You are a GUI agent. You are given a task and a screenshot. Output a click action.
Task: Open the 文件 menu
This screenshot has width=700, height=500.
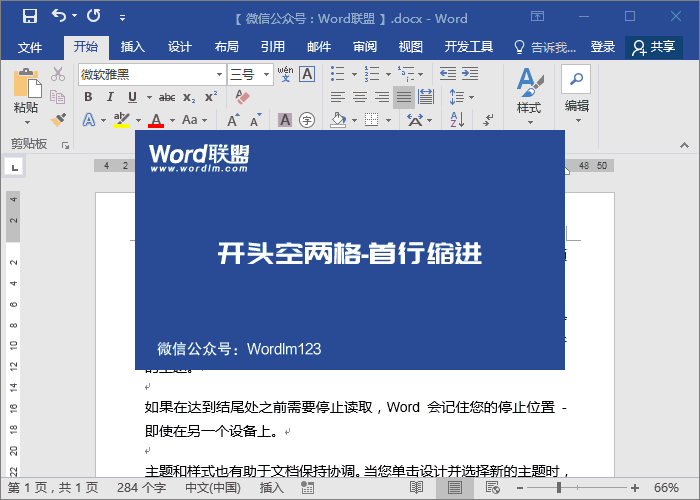[30, 47]
